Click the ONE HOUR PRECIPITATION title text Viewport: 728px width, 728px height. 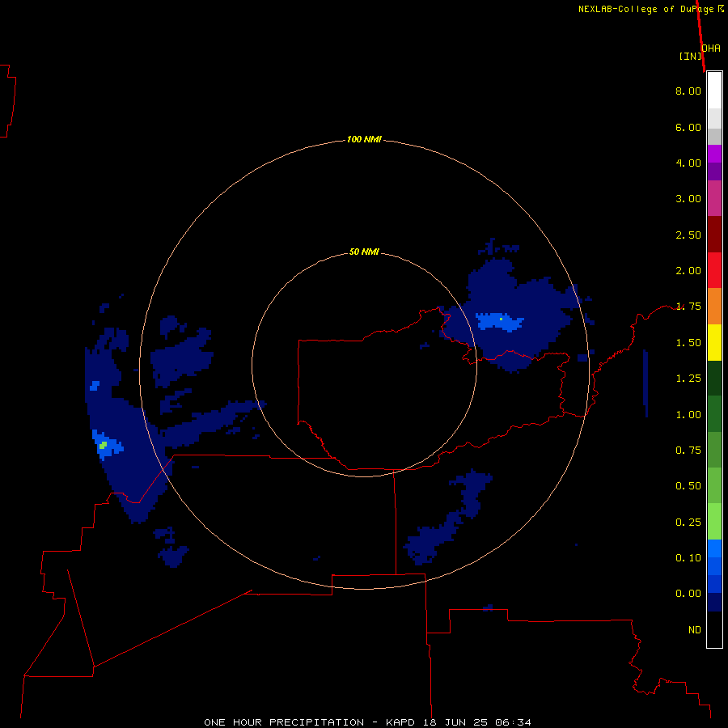pyautogui.click(x=284, y=722)
